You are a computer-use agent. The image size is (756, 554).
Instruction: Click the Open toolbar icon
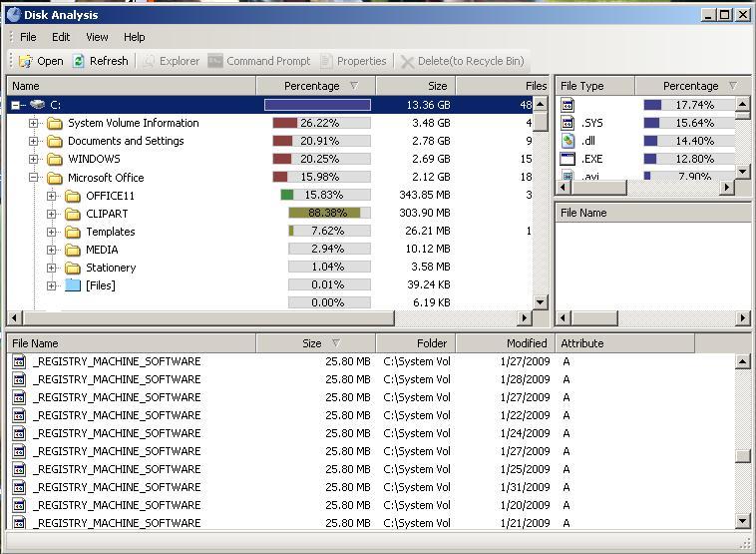pos(25,61)
